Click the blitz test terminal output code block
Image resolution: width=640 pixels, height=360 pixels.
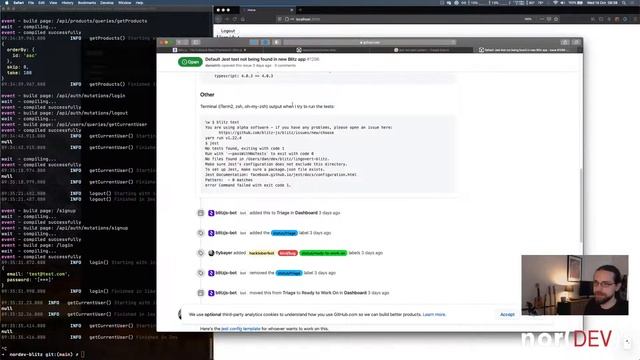(328, 154)
